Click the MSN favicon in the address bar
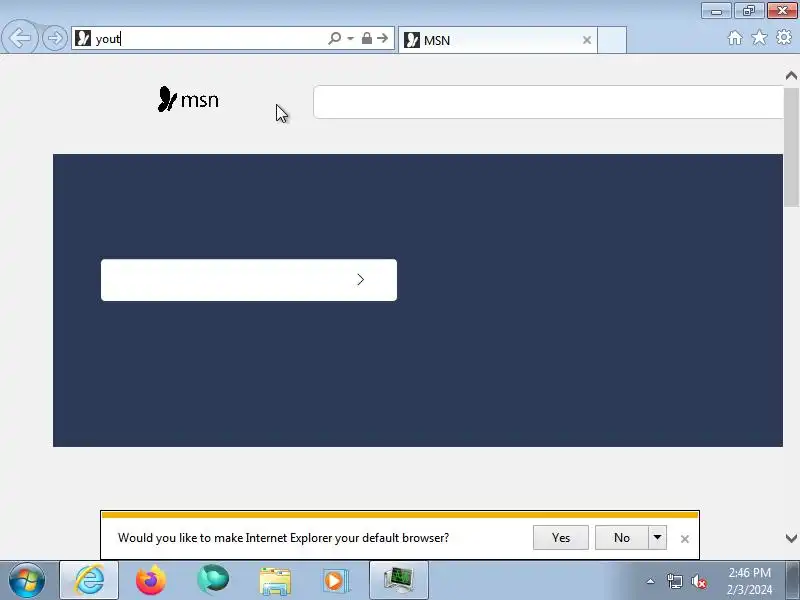 coord(83,38)
